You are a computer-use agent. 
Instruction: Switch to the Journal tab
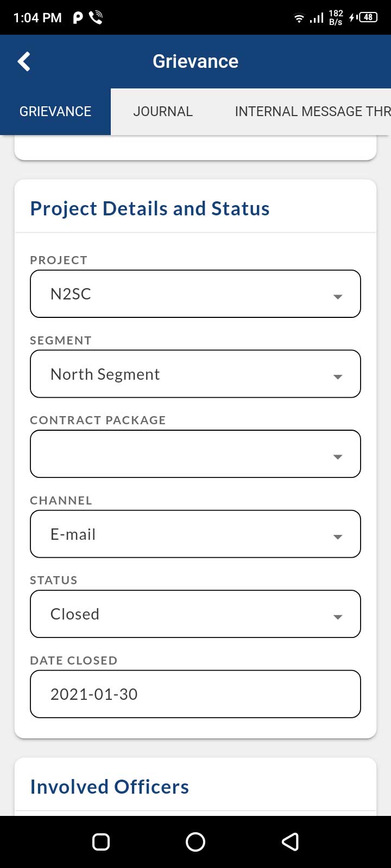163,111
